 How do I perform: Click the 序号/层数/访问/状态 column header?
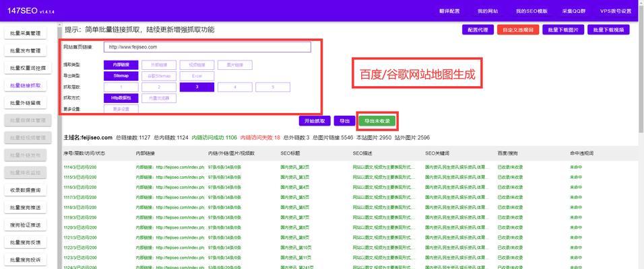84,153
